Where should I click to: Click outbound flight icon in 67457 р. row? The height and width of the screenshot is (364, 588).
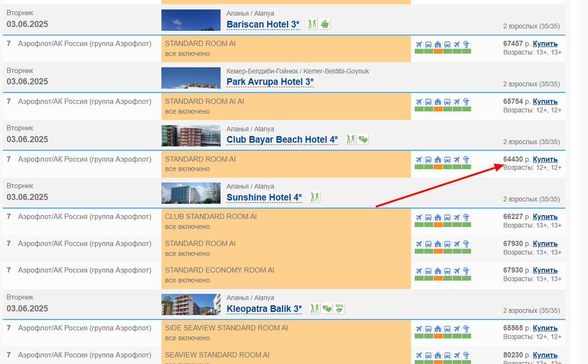419,45
